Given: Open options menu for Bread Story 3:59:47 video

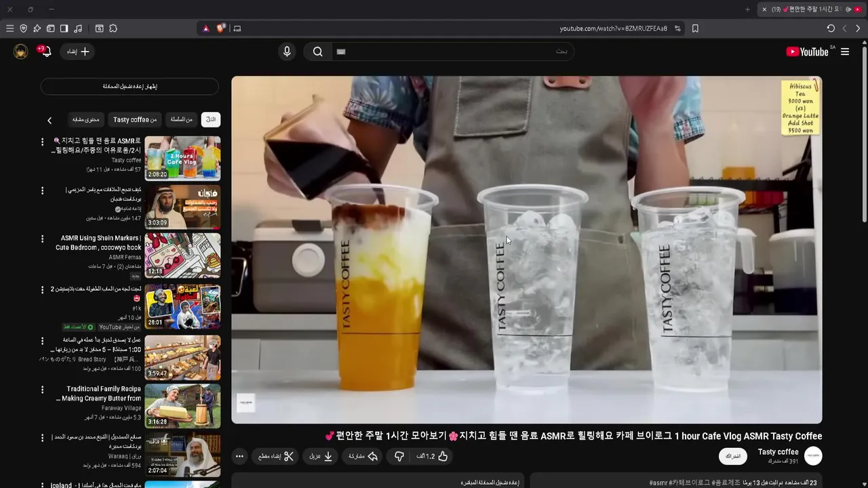Looking at the screenshot, I should (x=42, y=341).
